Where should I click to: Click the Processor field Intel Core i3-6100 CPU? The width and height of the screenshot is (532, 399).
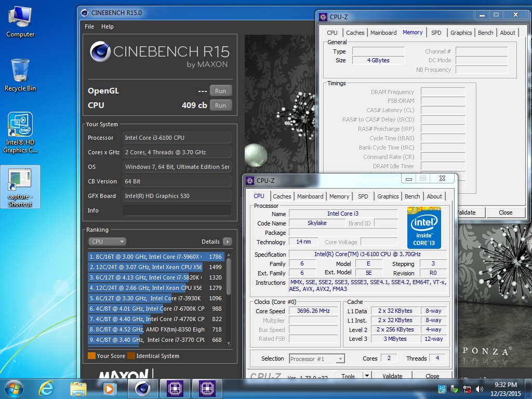click(177, 138)
